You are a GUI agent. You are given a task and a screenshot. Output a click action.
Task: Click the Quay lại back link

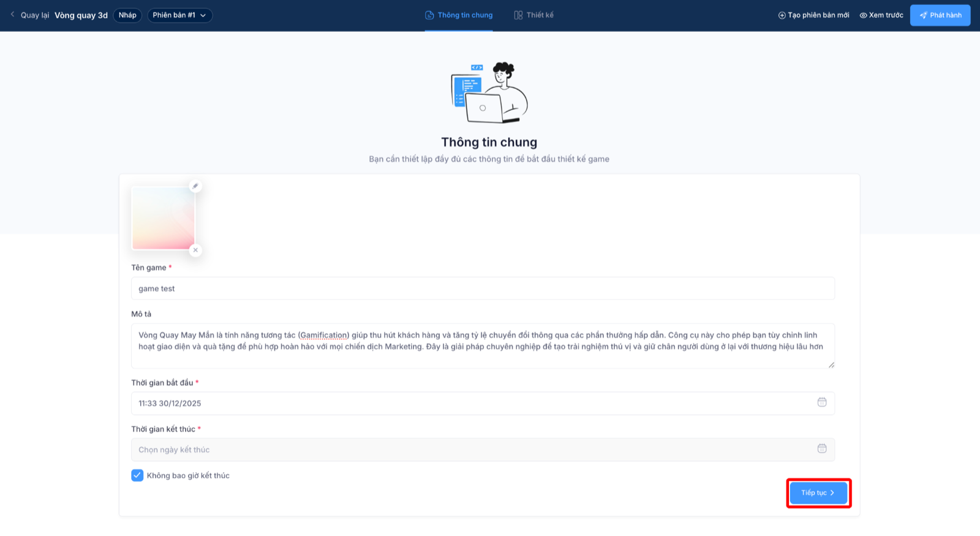[x=35, y=15]
